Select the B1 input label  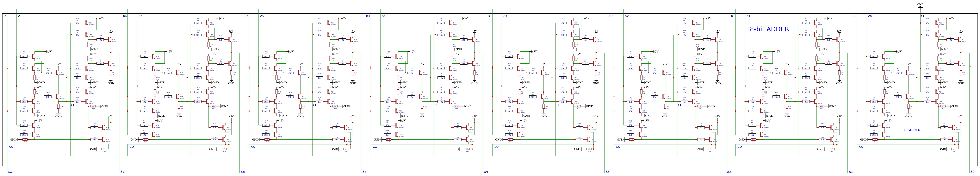click(x=733, y=16)
